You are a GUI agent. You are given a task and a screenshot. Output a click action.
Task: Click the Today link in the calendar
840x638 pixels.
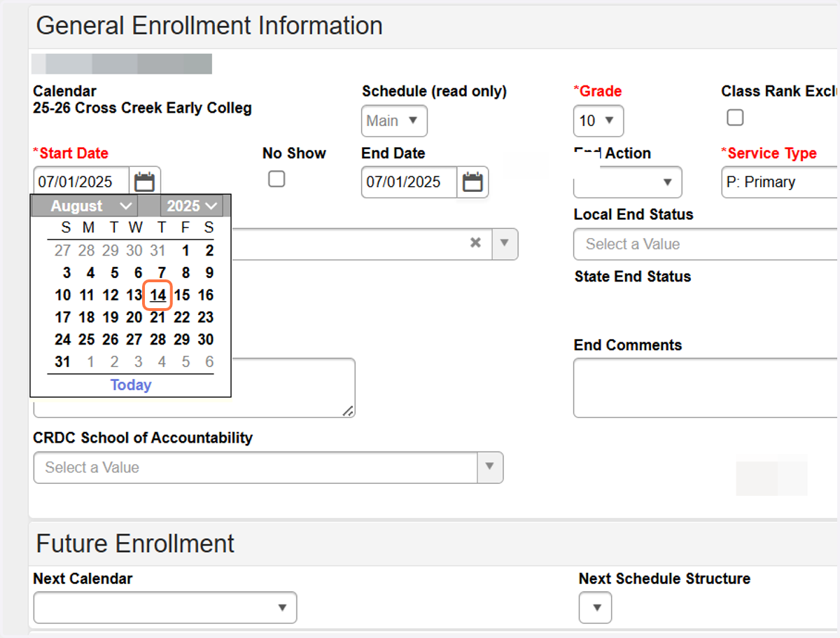(x=131, y=385)
